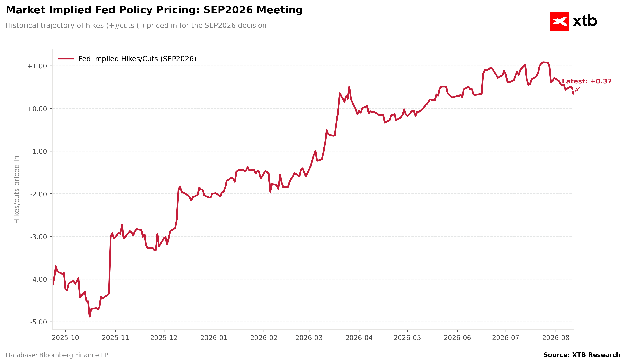Image resolution: width=626 pixels, height=364 pixels.
Task: Click the chart title 'Market Implied Fed Policy Pricing'
Action: 154,10
